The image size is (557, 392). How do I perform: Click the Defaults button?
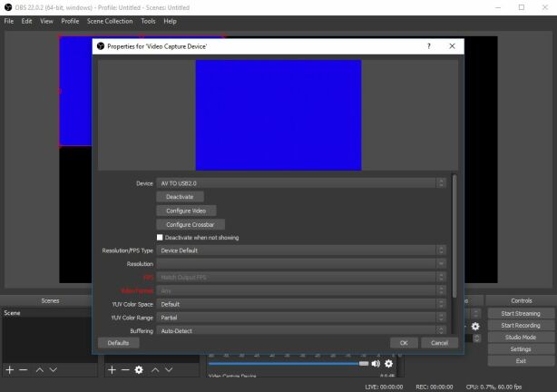118,343
